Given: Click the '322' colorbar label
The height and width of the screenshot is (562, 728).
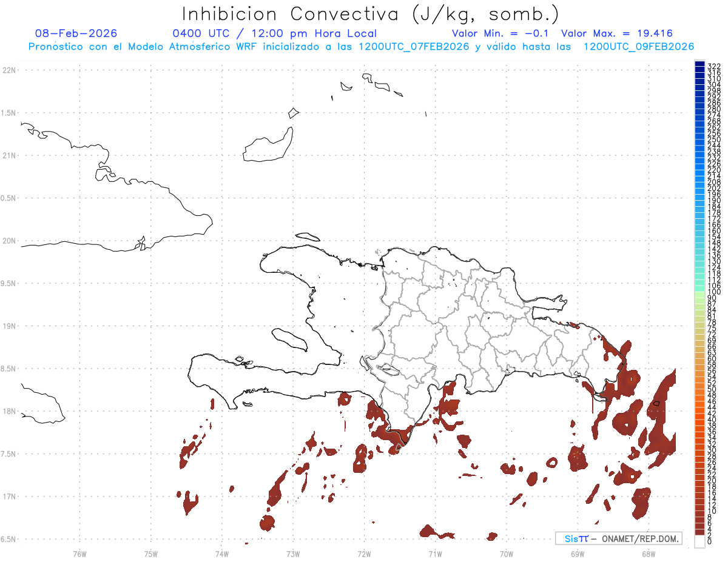Looking at the screenshot, I should point(714,65).
